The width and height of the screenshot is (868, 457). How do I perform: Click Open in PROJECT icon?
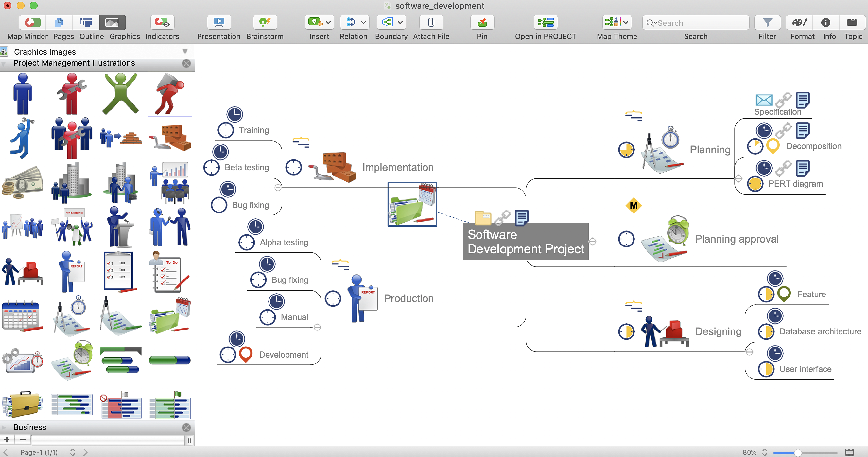[x=545, y=23]
